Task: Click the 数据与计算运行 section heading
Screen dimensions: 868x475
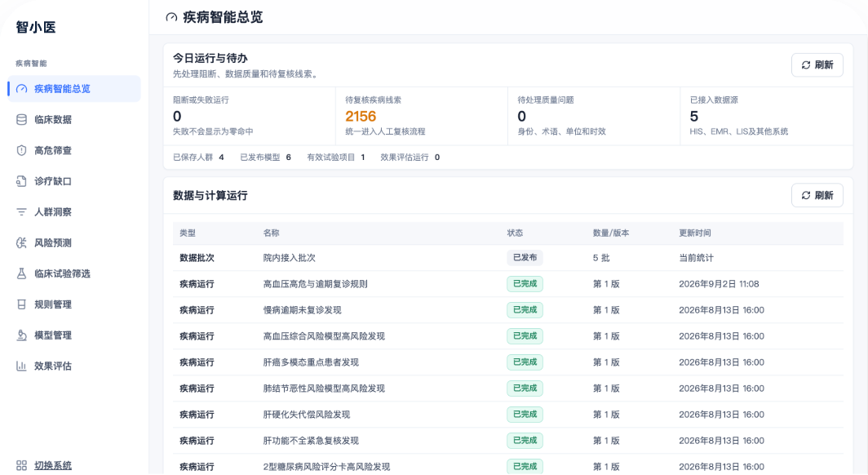Action: [x=210, y=195]
